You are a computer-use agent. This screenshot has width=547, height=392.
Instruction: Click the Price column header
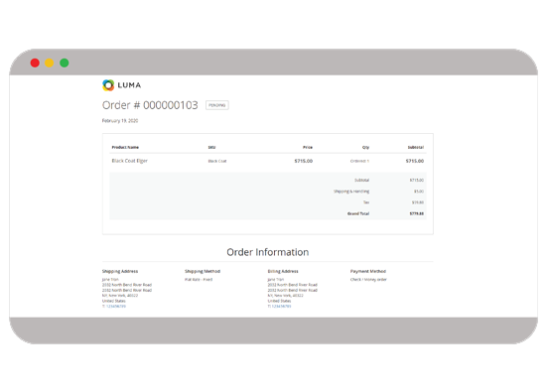(308, 147)
